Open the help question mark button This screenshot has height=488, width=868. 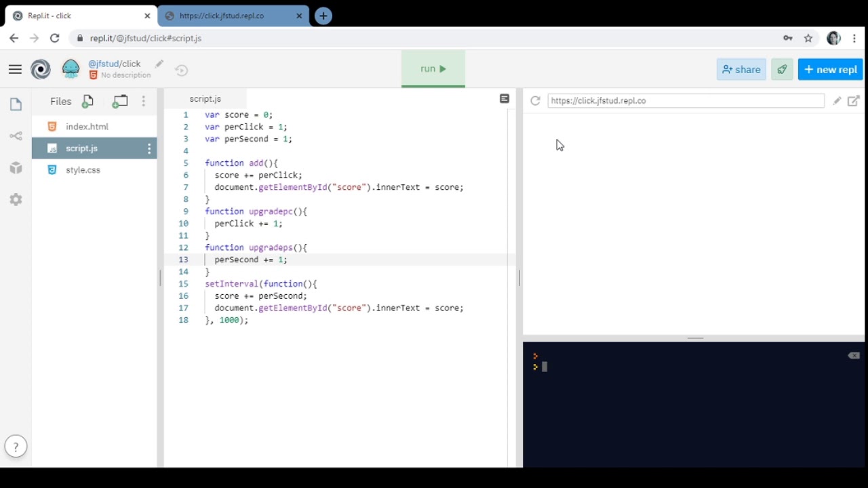click(16, 447)
